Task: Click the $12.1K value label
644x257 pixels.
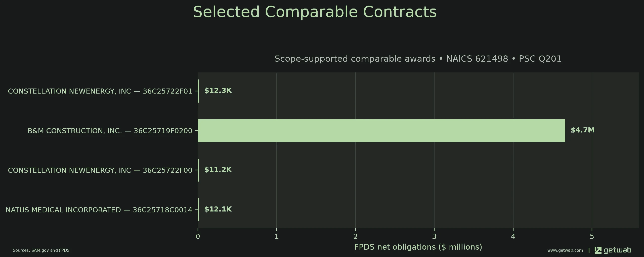Action: [x=218, y=209]
